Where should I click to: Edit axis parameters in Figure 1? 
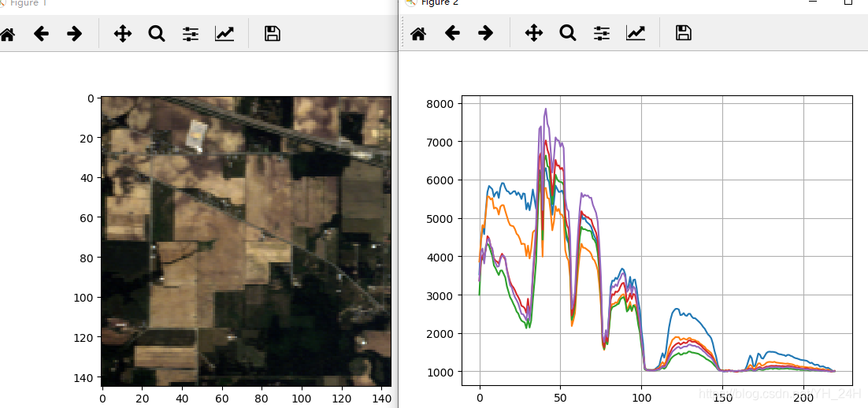pyautogui.click(x=224, y=35)
